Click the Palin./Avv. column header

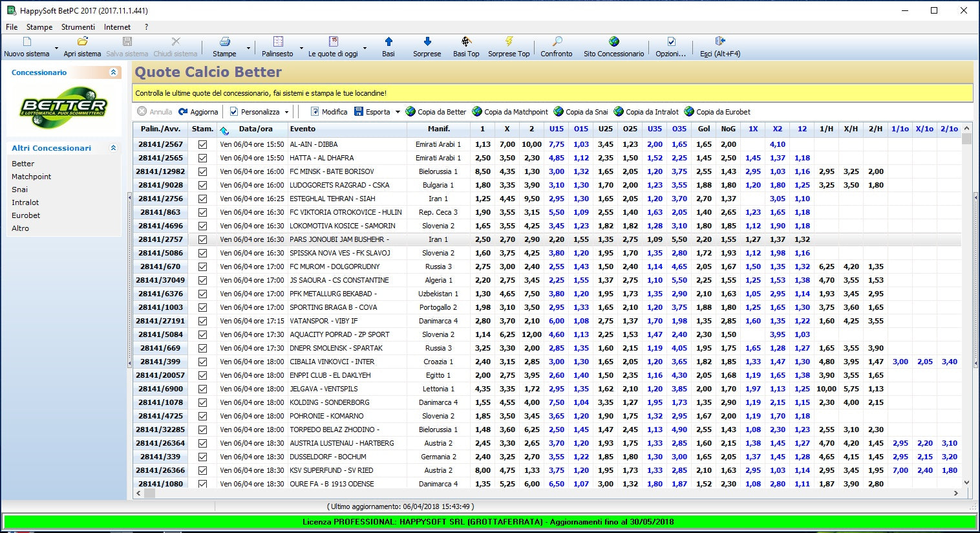tap(161, 129)
